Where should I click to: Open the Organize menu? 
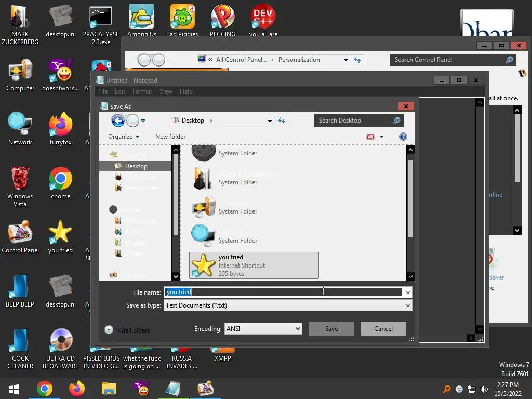tap(124, 137)
